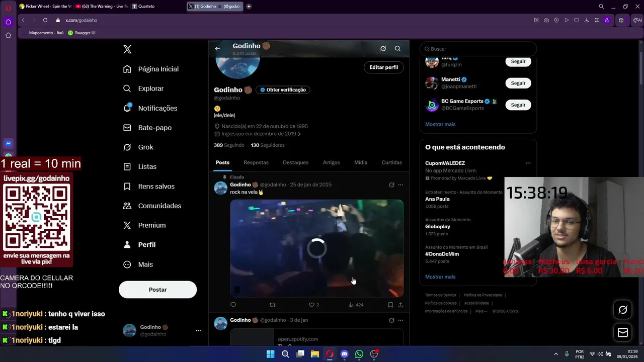This screenshot has width=644, height=362.
Task: Open WhatsApp from the taskbar
Action: pos(359,354)
